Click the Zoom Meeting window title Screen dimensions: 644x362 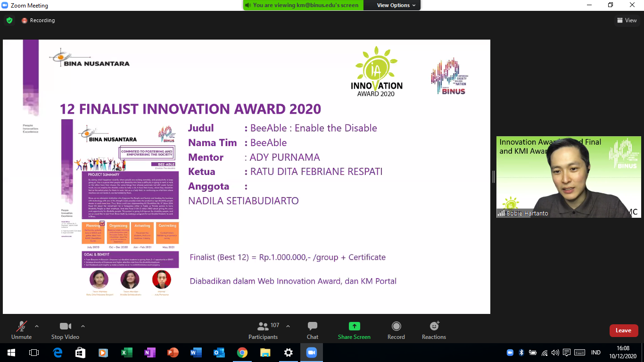pos(29,6)
